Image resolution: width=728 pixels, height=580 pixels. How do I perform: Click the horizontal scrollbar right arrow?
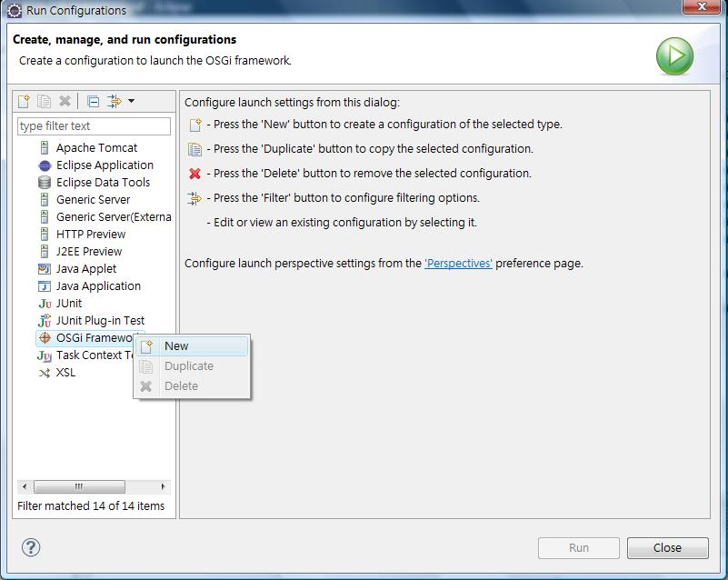163,486
